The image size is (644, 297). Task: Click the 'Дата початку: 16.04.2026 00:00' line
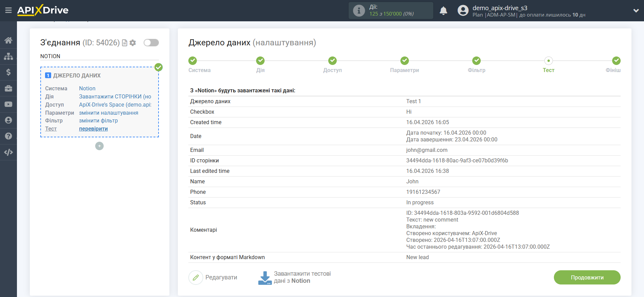click(446, 133)
